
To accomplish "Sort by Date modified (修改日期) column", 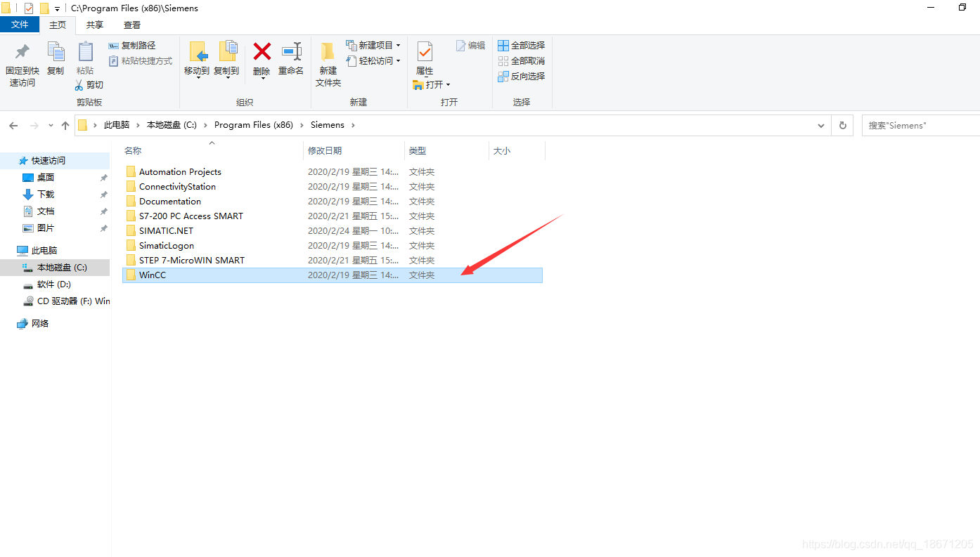I will pyautogui.click(x=354, y=150).
